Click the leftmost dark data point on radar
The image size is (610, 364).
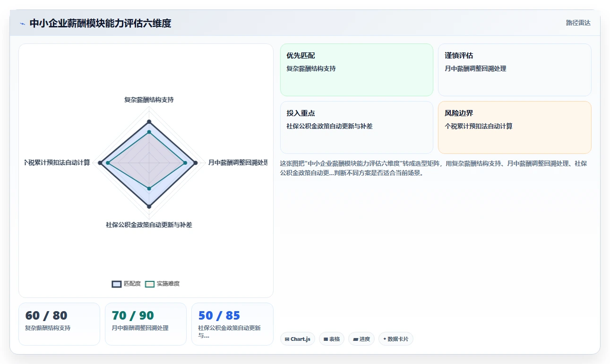coord(100,163)
